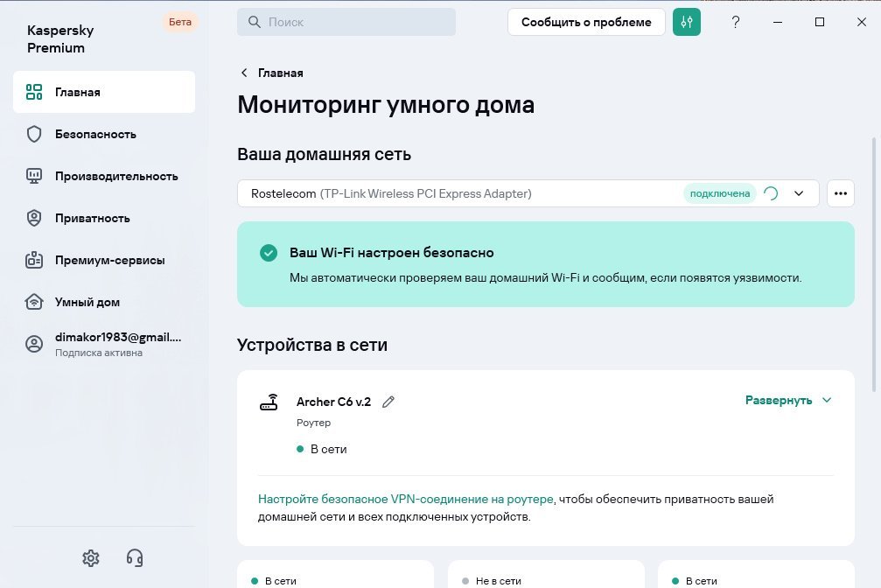Screen dimensions: 881x588
Task: Close the Kaspersky window
Action: (862, 22)
